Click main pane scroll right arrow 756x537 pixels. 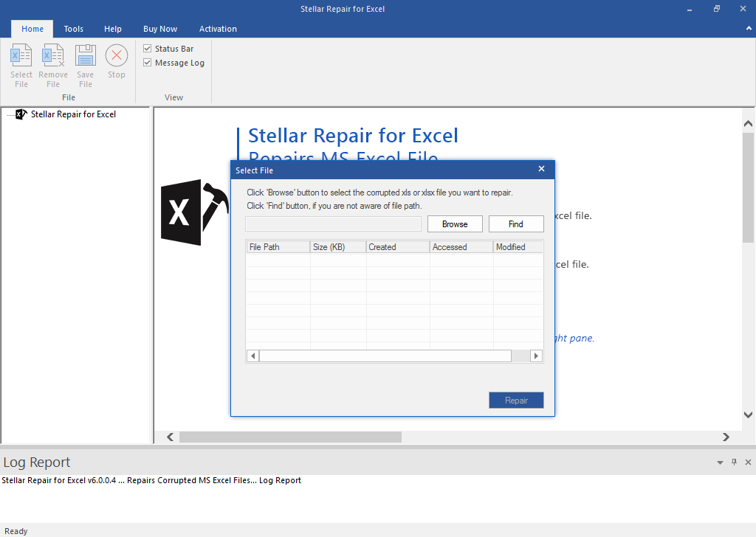726,437
